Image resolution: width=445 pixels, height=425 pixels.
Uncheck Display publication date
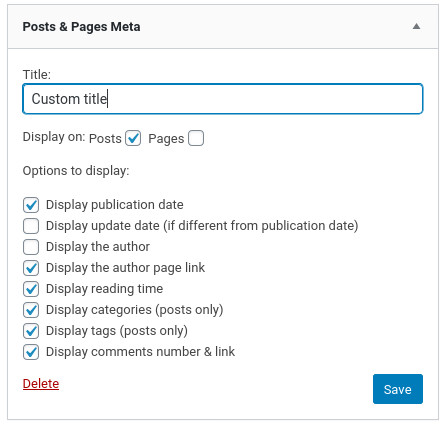[x=31, y=205]
